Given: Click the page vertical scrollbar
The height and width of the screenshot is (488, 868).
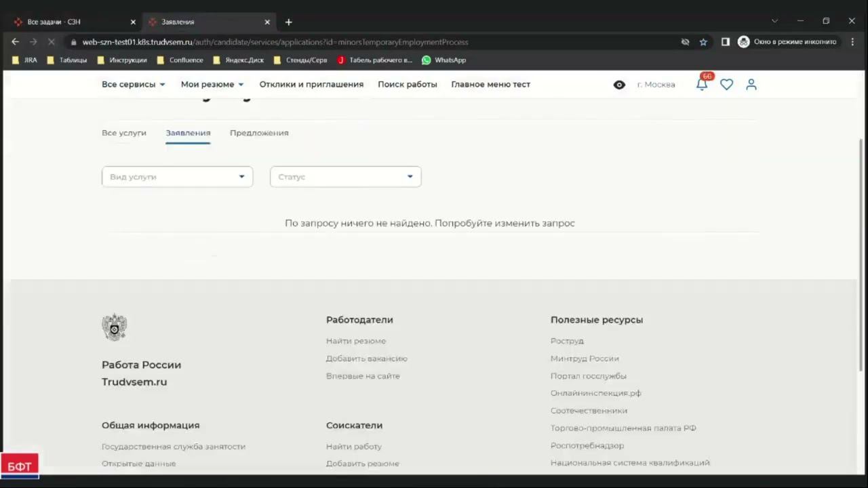Looking at the screenshot, I should click(x=862, y=254).
